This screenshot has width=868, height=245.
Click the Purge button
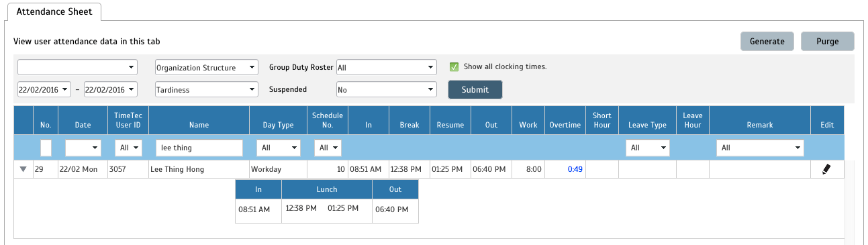[828, 41]
